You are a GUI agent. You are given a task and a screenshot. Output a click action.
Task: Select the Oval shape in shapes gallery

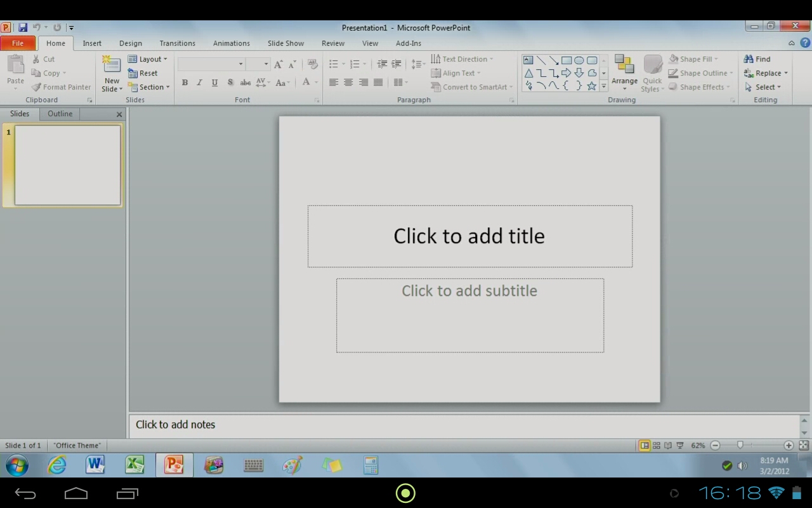579,60
